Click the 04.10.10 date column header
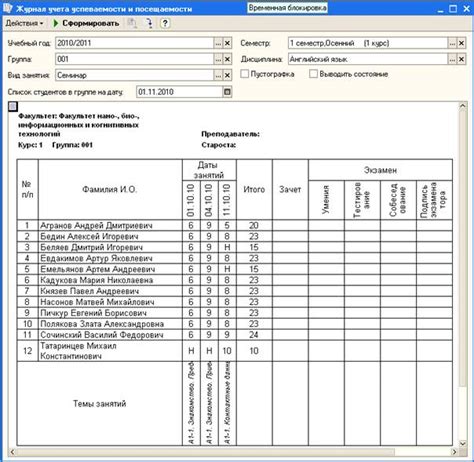474x462 pixels. tap(209, 200)
